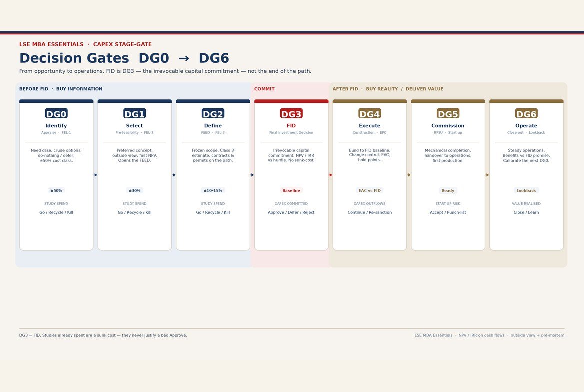Viewport: 584px width, 392px height.
Task: Click the 'Operate' card title
Action: pyautogui.click(x=526, y=126)
